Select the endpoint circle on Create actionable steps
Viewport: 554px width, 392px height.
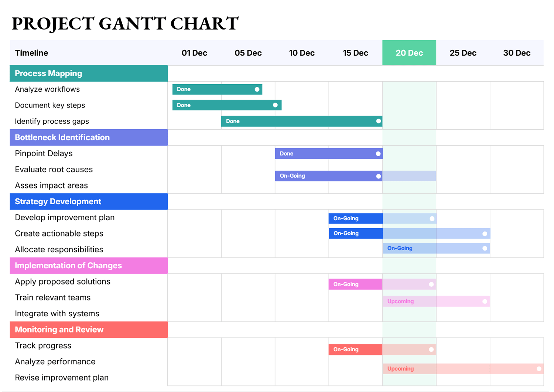coord(484,233)
